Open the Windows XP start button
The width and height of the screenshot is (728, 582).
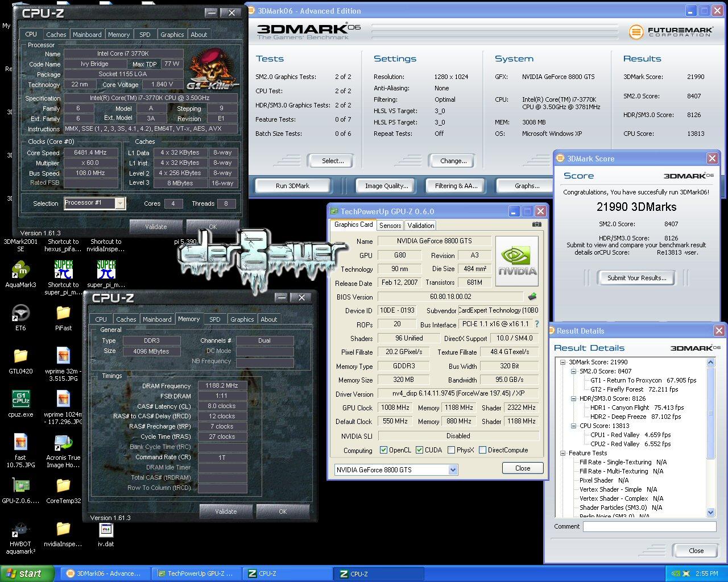(27, 573)
